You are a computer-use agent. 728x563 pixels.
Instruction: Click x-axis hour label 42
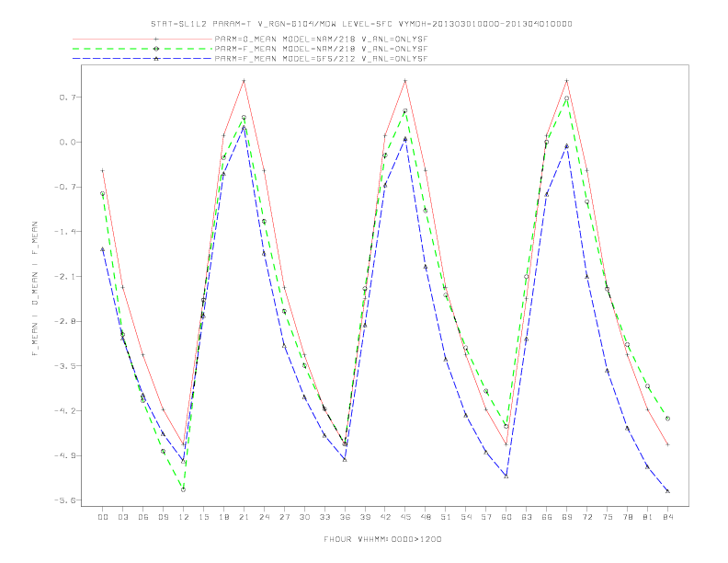tap(385, 517)
